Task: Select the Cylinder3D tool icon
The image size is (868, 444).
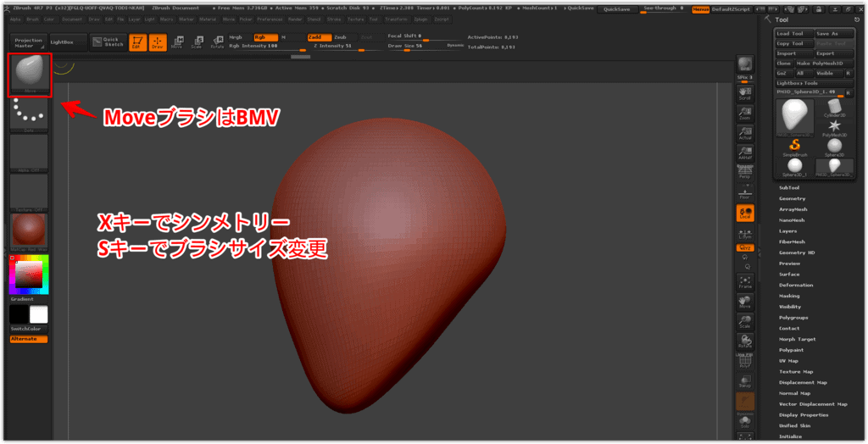Action: (834, 112)
